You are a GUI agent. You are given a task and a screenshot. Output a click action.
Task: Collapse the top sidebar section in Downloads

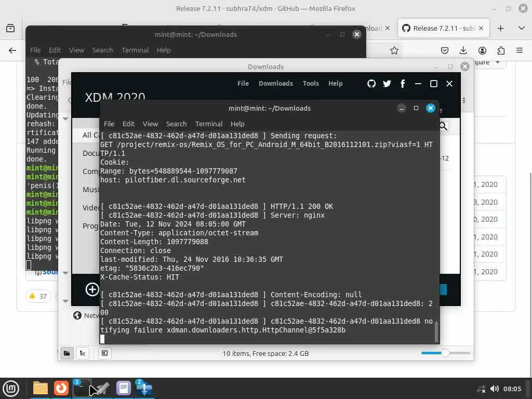(x=65, y=119)
